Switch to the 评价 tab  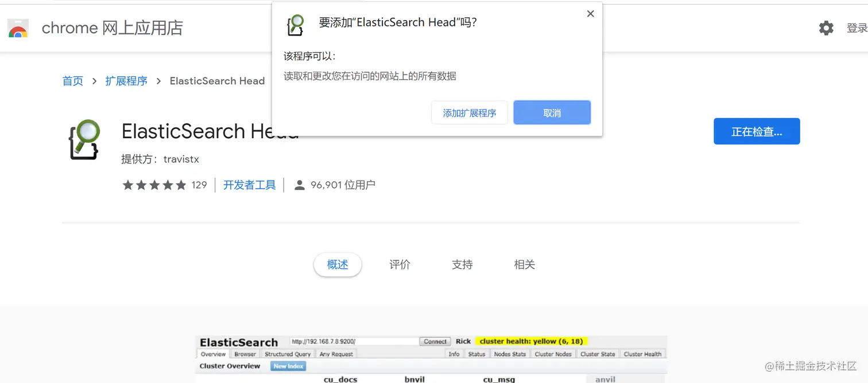400,264
